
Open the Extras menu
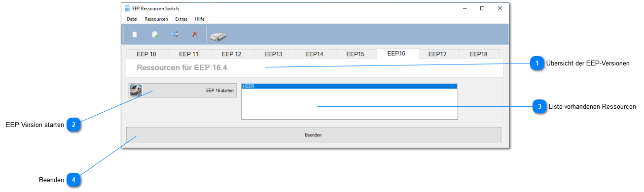tap(181, 19)
